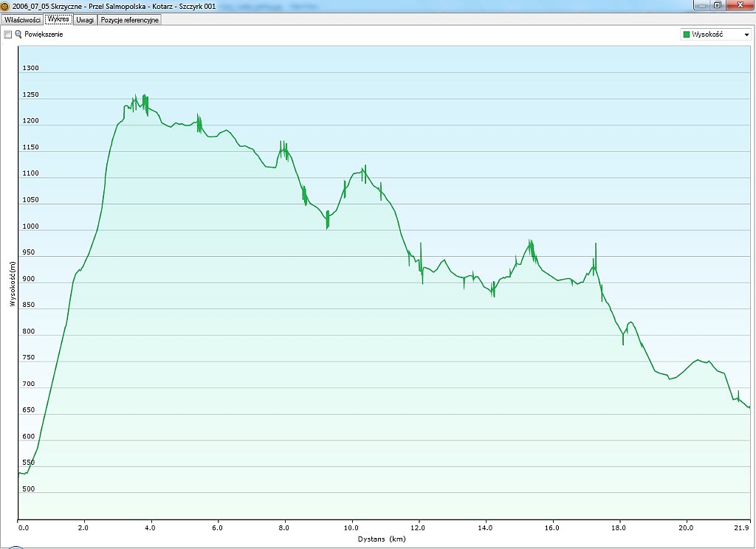Image resolution: width=756 pixels, height=549 pixels.
Task: Open the Uwagi tab
Action: 85,20
